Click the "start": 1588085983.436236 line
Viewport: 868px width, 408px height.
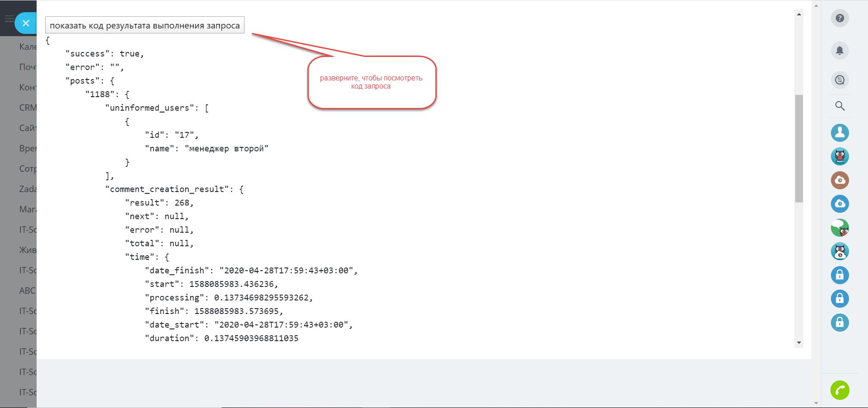[212, 284]
